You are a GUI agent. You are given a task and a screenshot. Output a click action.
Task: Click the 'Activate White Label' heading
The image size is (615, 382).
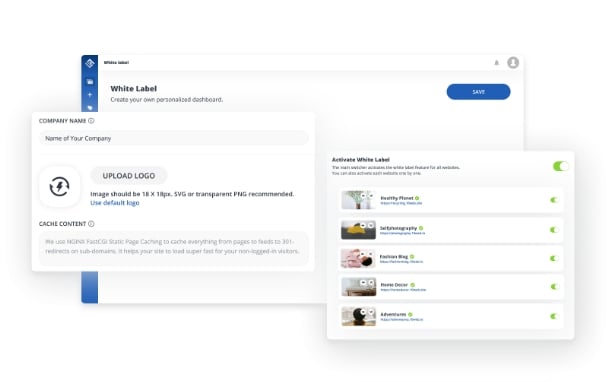pyautogui.click(x=361, y=160)
